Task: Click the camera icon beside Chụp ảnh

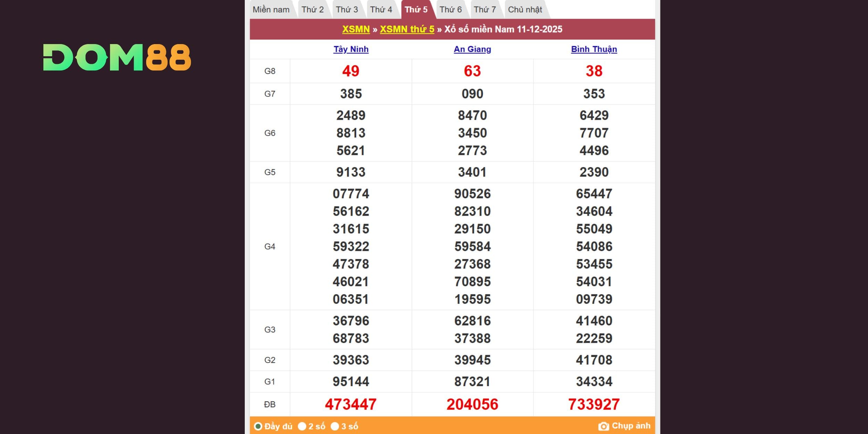Action: point(603,426)
